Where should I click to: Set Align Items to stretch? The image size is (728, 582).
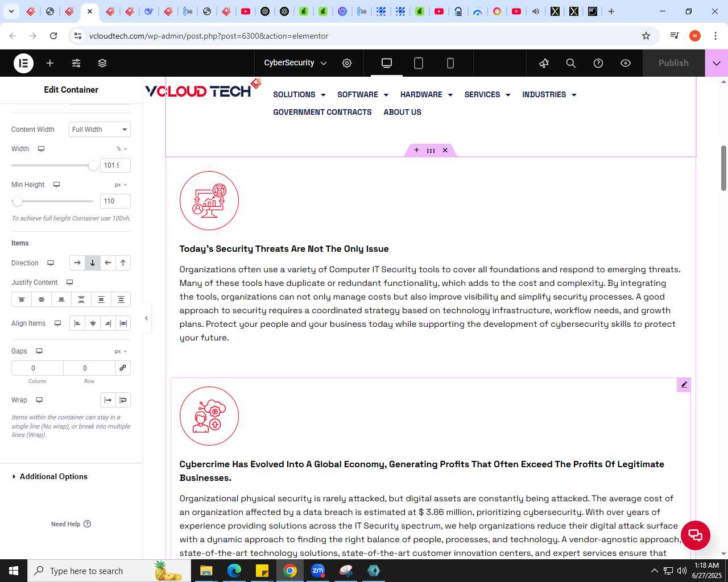[x=123, y=323]
